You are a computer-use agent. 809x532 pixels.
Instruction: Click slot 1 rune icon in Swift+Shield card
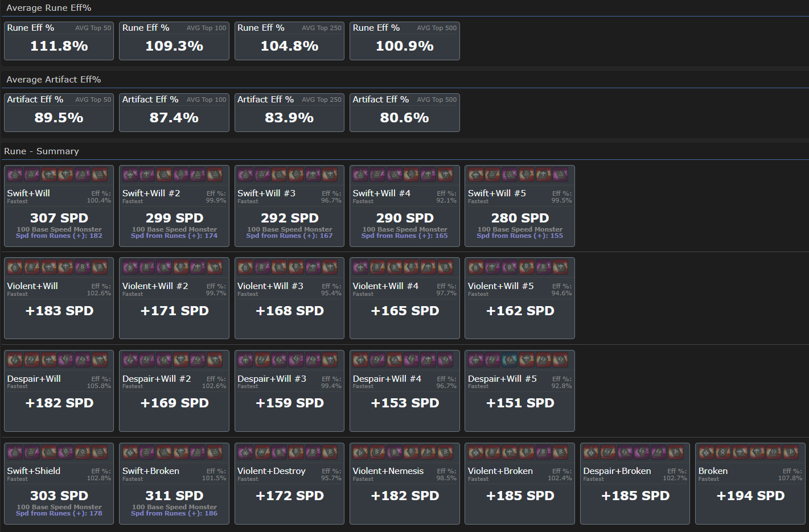[15, 452]
